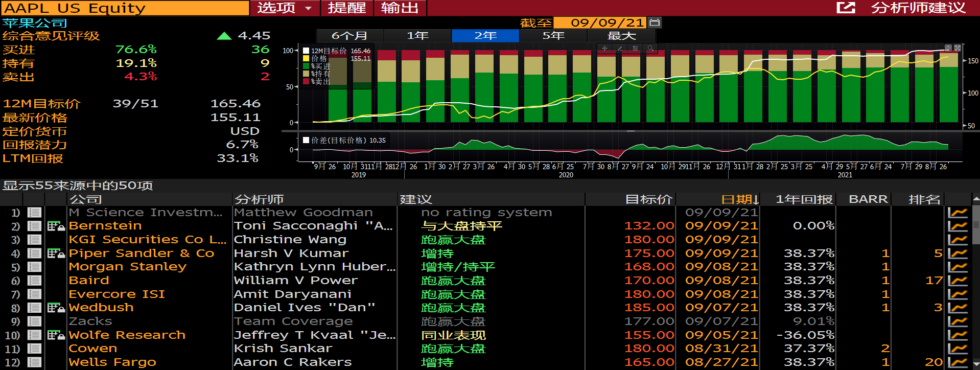Click the locked model icon for Wedbush
980x370 pixels.
click(56, 308)
